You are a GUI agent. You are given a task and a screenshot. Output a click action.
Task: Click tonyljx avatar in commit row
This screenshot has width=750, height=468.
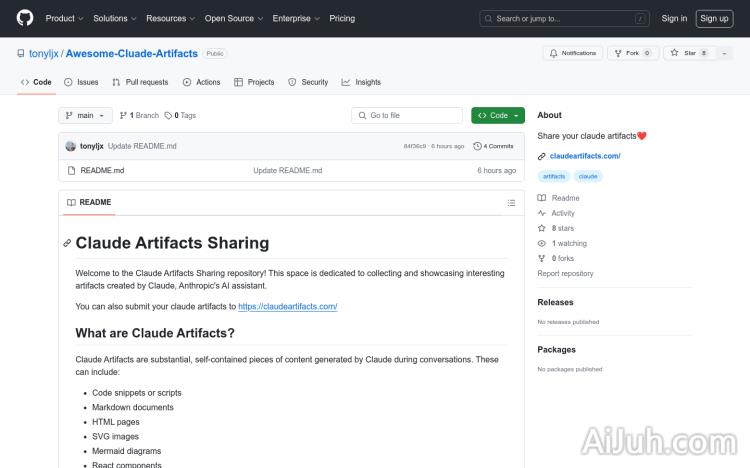coord(71,146)
